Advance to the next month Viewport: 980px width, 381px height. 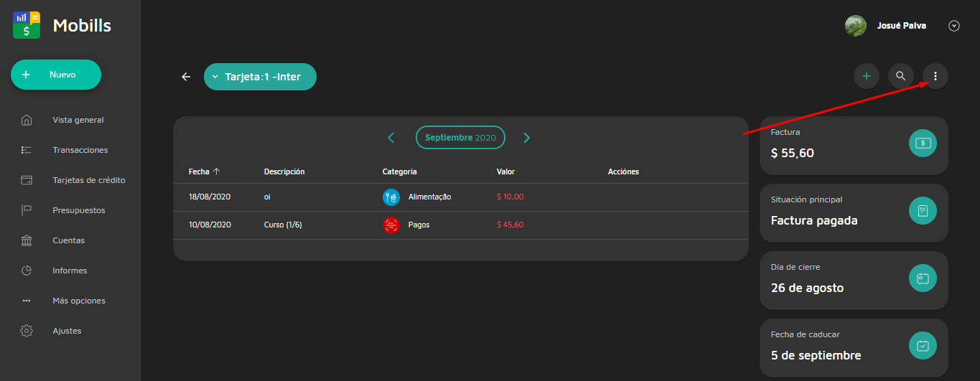point(526,138)
